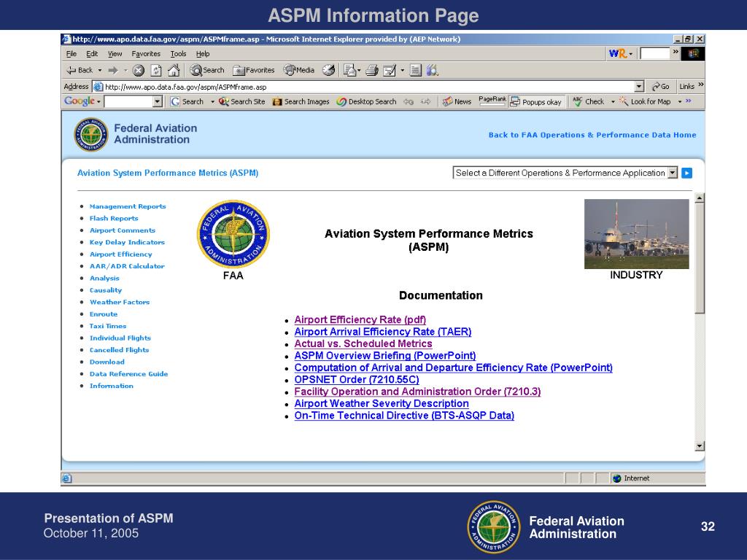This screenshot has height=560, width=747.
Task: Open the View menu
Action: point(115,54)
